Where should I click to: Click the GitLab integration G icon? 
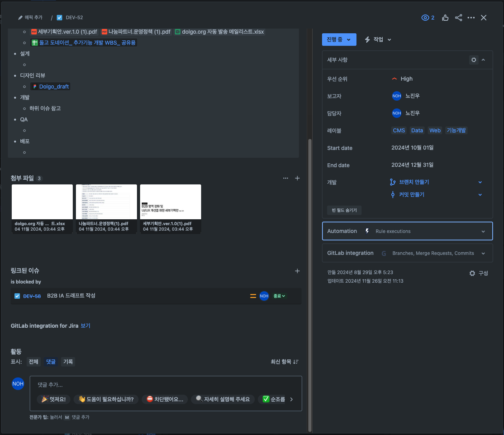[384, 254]
